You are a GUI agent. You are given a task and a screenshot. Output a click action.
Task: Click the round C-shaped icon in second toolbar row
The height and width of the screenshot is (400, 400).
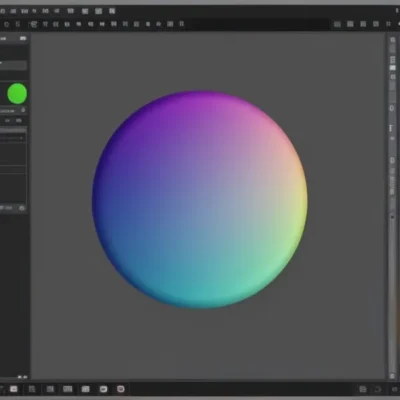click(x=33, y=24)
